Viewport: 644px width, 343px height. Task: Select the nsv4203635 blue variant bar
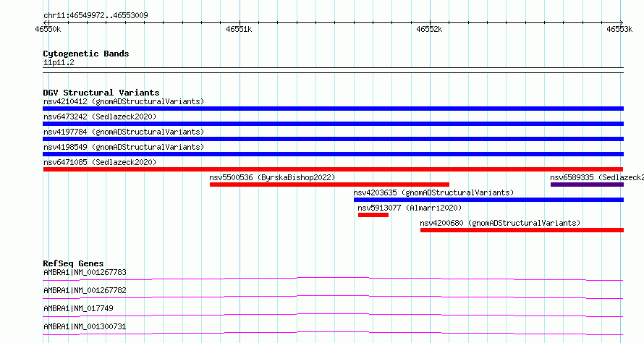[488, 200]
